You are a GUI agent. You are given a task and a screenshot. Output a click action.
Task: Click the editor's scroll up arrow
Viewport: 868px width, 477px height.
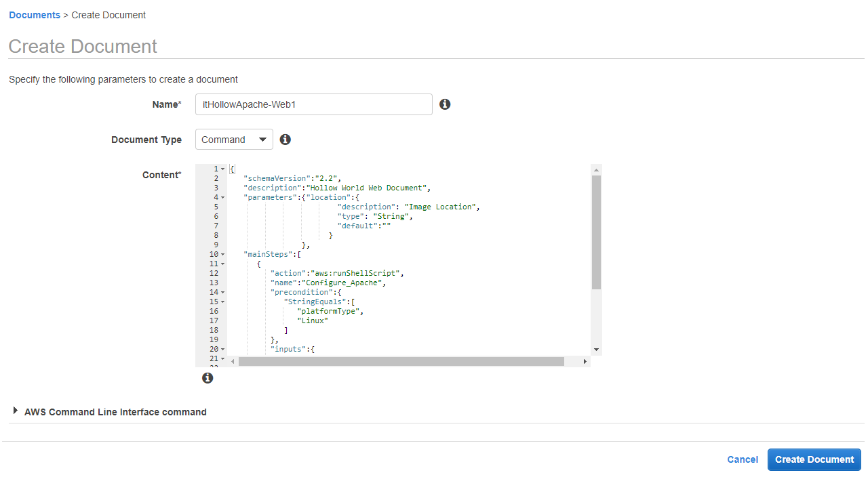tap(596, 170)
